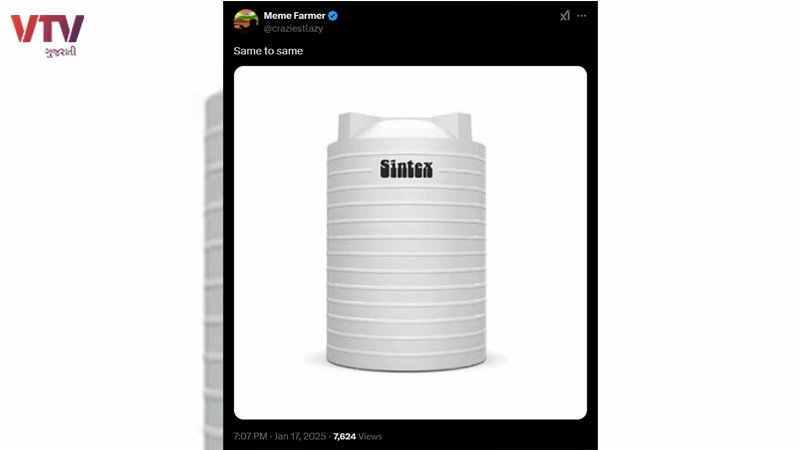Select the "Same to same" post text
Screen dimensions: 800x450
pos(268,51)
